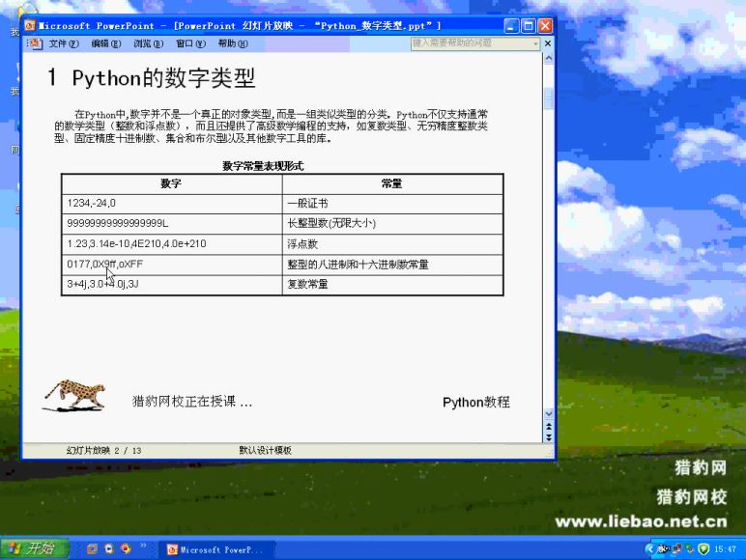This screenshot has width=746, height=560.
Task: Click the PowerPoint app icon in title bar
Action: point(30,25)
